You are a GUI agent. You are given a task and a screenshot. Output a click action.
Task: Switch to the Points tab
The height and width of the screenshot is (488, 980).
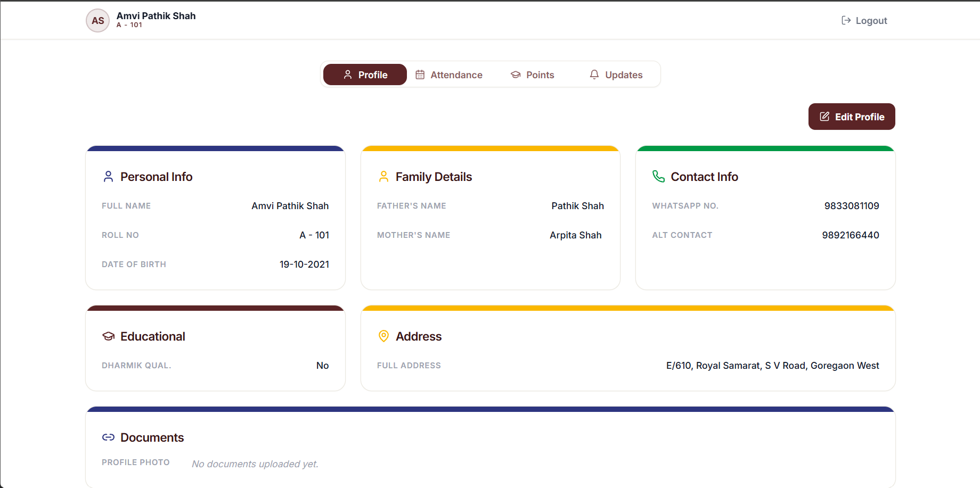point(533,75)
